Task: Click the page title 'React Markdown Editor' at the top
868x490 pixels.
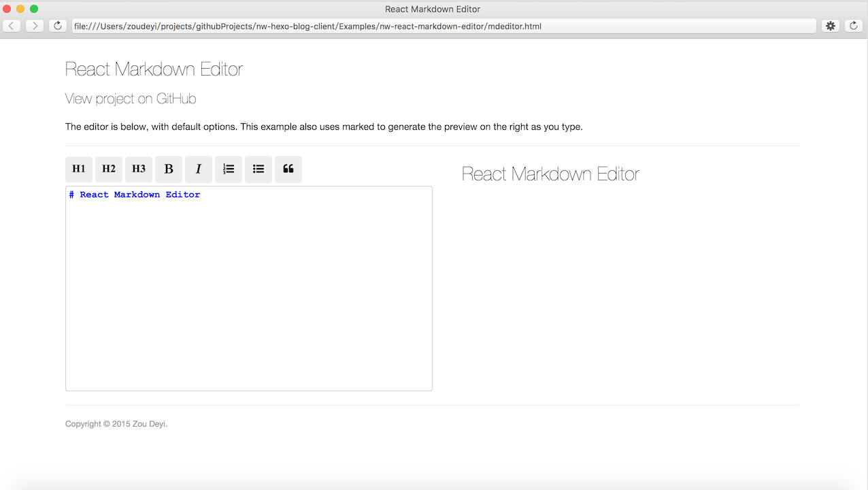Action: click(154, 69)
